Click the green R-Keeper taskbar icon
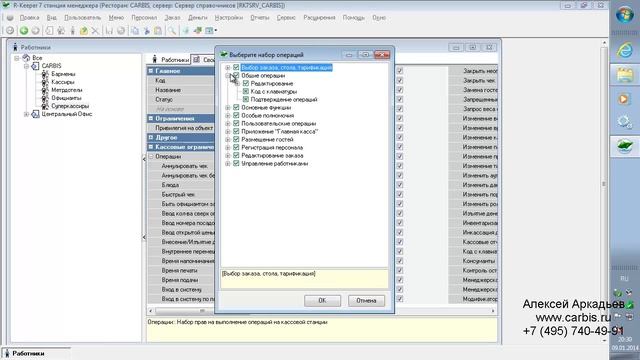Screen dimensions: 640x360 pyautogui.click(x=624, y=146)
